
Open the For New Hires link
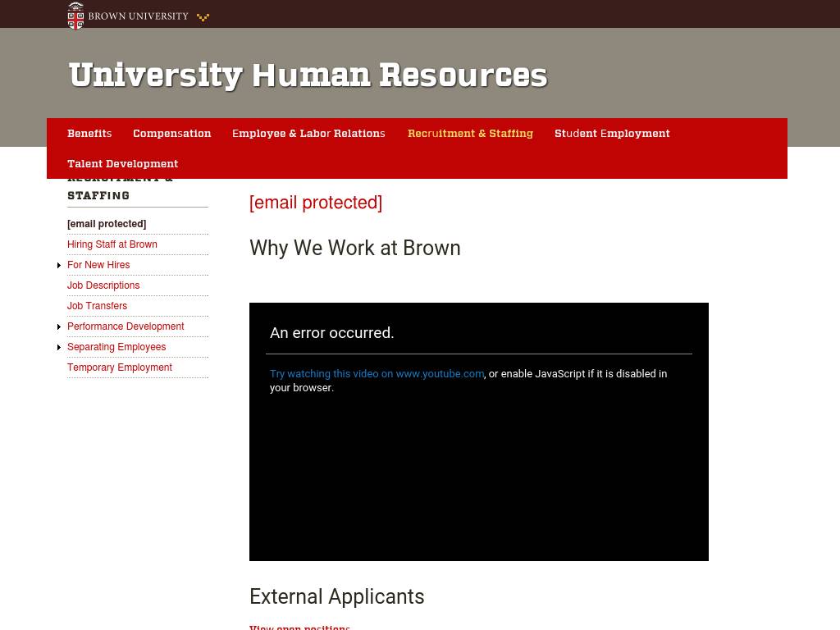[x=98, y=265]
